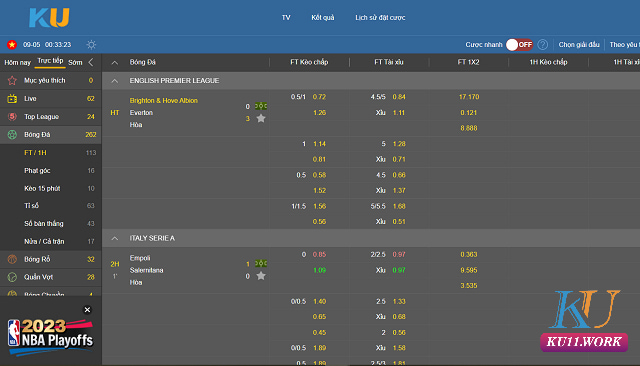640x366 pixels.
Task: Click handicap 1 odds 1.14
Action: [x=319, y=144]
